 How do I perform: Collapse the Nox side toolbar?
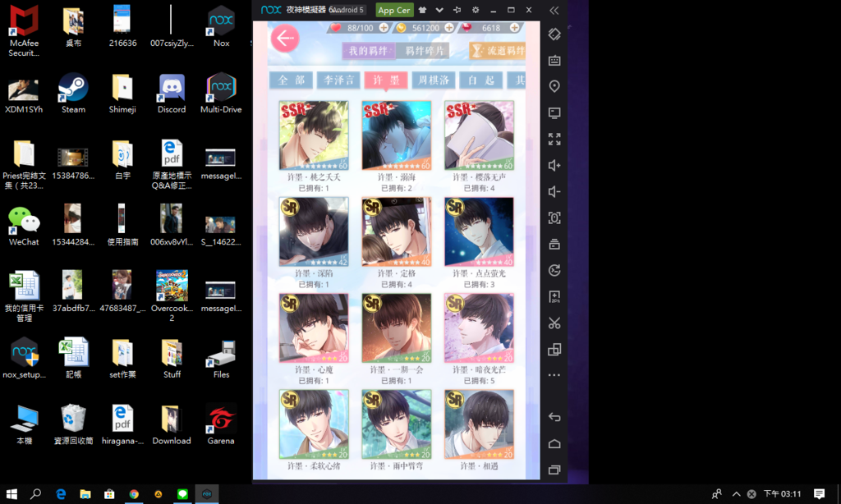pos(554,10)
